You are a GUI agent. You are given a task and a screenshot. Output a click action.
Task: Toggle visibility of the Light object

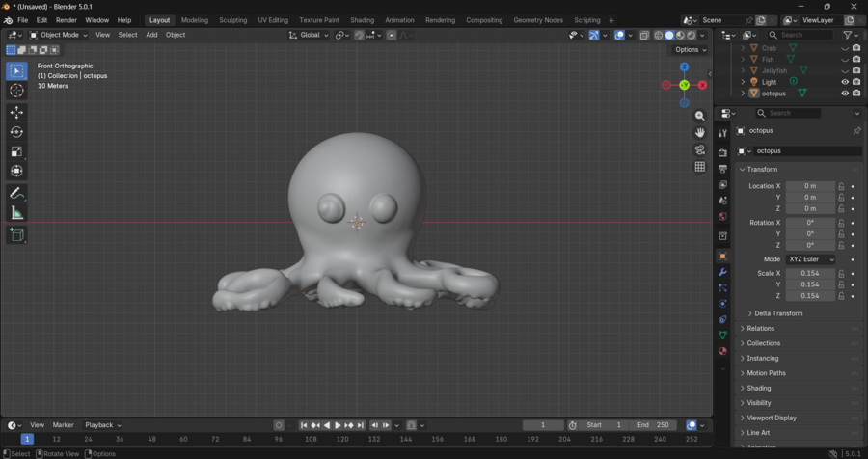point(845,82)
